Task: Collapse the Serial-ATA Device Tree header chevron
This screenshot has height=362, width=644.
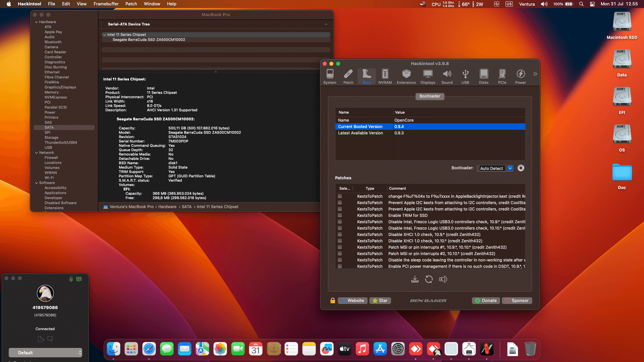Action: pyautogui.click(x=326, y=24)
